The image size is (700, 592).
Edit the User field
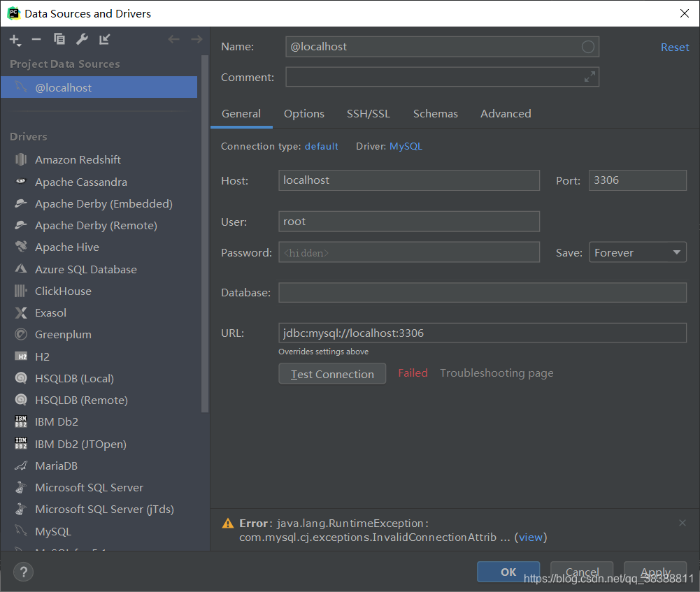(409, 222)
